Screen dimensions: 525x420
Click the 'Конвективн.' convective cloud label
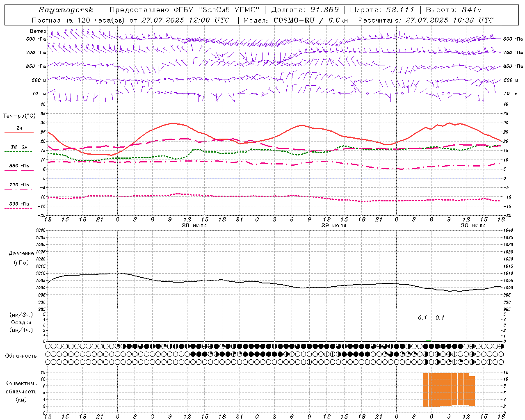click(21, 383)
